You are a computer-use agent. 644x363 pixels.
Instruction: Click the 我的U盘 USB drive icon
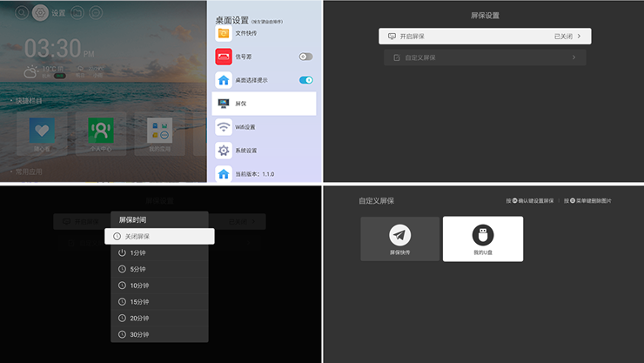pos(483,235)
